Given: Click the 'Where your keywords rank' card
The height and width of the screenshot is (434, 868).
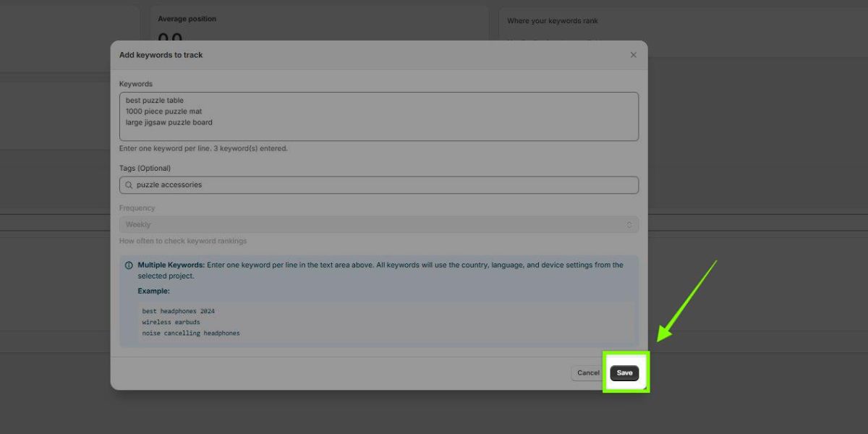Looking at the screenshot, I should pyautogui.click(x=553, y=21).
